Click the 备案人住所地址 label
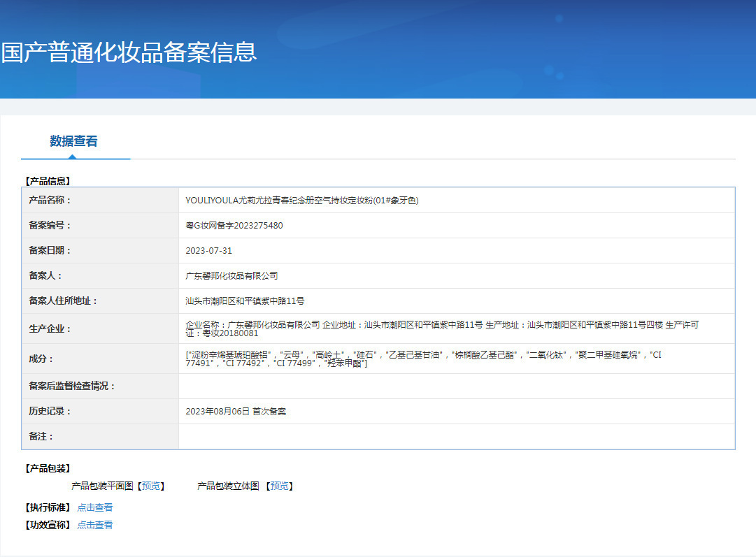The width and height of the screenshot is (756, 557). (63, 301)
